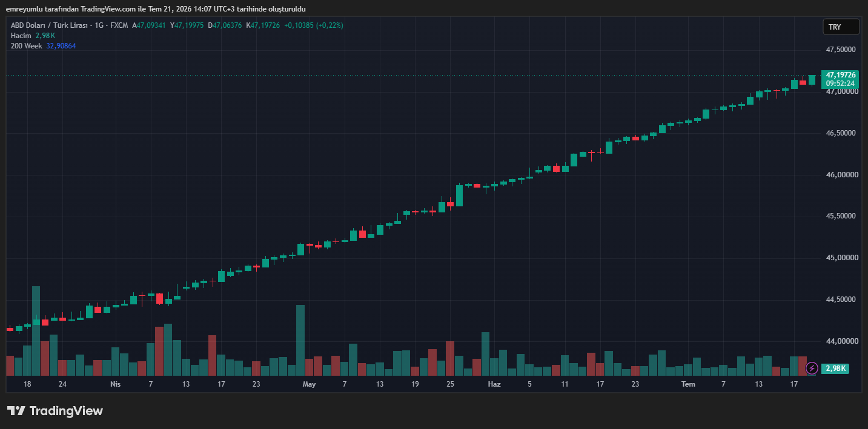Image resolution: width=868 pixels, height=429 pixels.
Task: Click the 18 date label on time axis
Action: pyautogui.click(x=27, y=384)
